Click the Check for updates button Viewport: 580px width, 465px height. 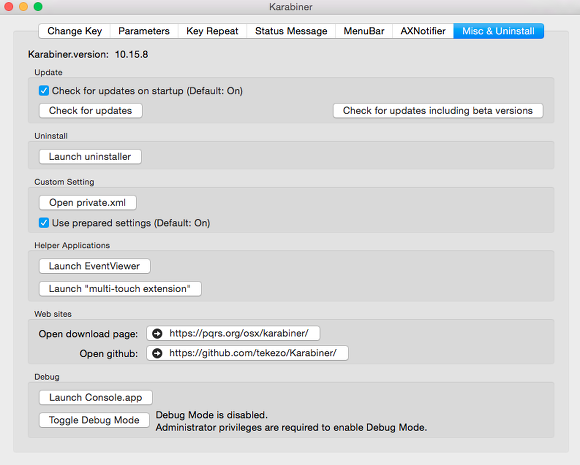(x=91, y=111)
